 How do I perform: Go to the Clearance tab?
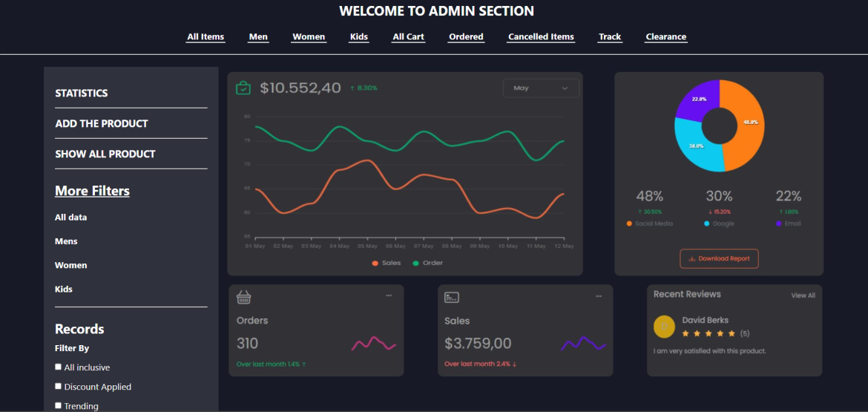click(665, 37)
